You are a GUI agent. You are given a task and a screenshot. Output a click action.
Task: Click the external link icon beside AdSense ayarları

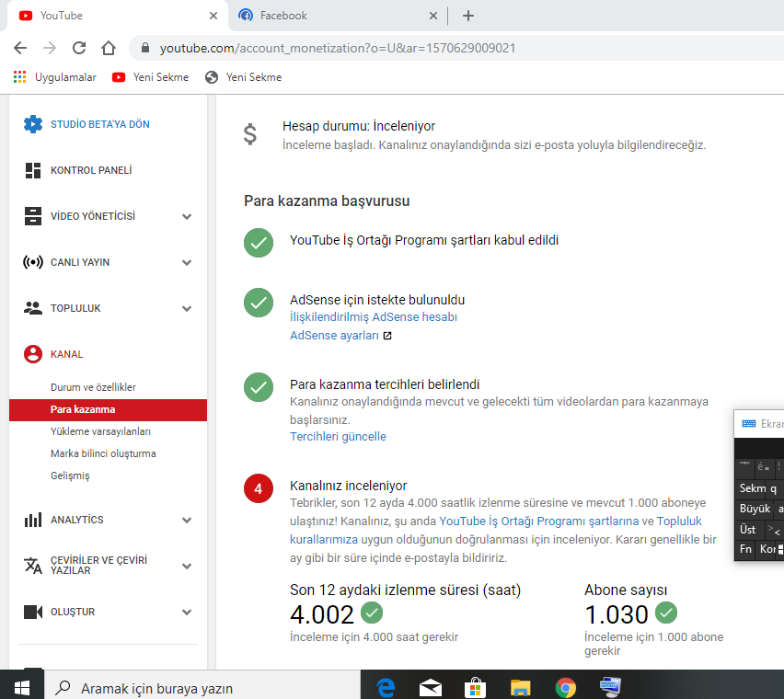click(x=387, y=336)
